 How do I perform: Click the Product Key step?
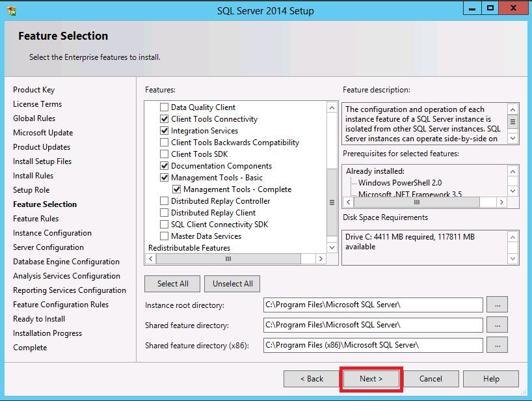pos(34,90)
